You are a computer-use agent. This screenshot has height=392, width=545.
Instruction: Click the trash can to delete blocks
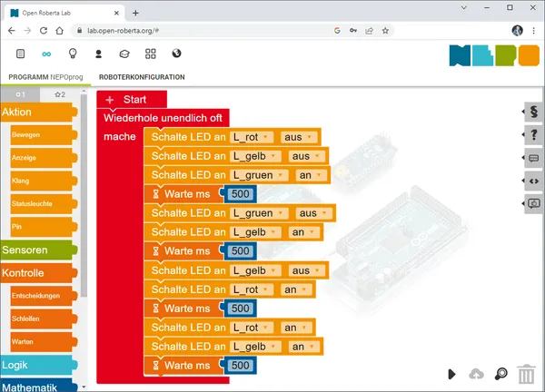click(x=526, y=374)
